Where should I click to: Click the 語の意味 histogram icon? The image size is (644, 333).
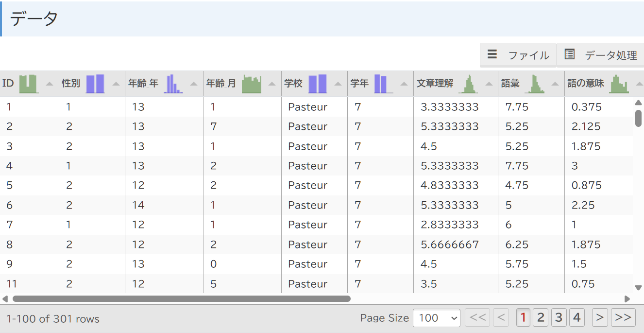[x=619, y=84]
